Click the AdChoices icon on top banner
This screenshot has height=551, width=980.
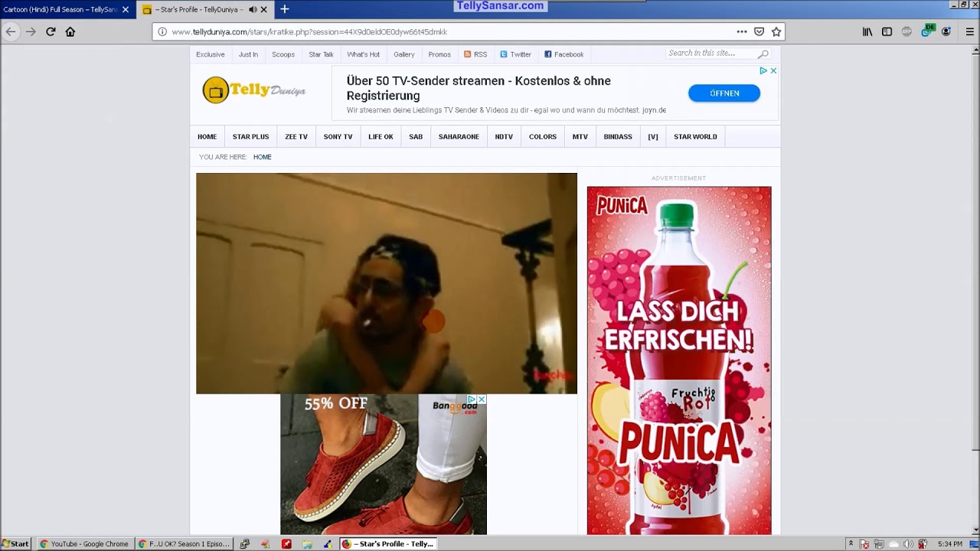click(763, 70)
